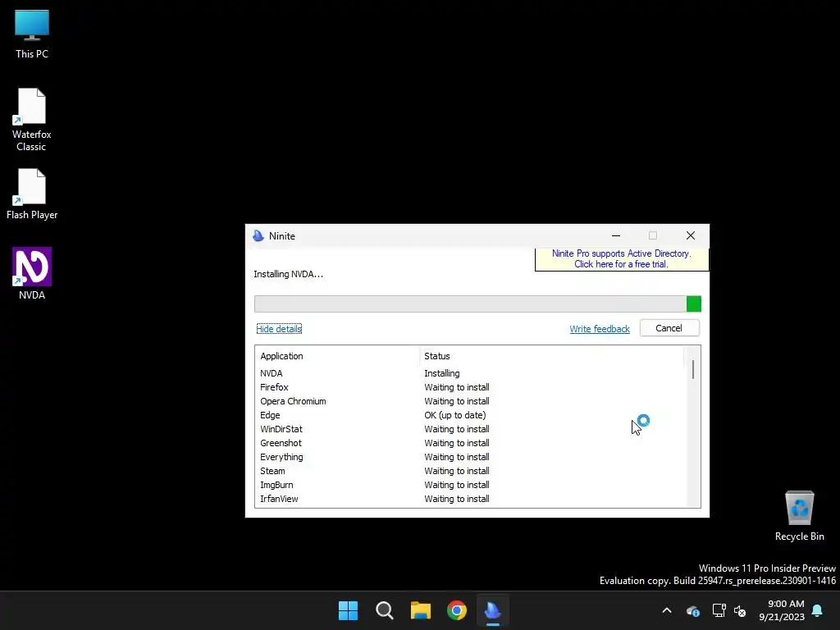Open the This PC desktop icon
Viewport: 840px width, 630px height.
[x=32, y=34]
